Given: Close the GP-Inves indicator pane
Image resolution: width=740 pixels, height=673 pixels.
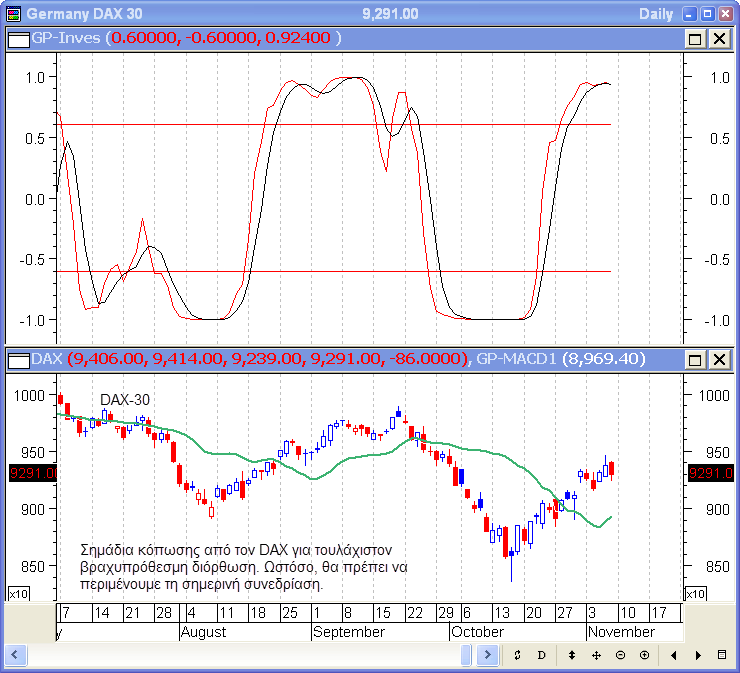Looking at the screenshot, I should (718, 38).
